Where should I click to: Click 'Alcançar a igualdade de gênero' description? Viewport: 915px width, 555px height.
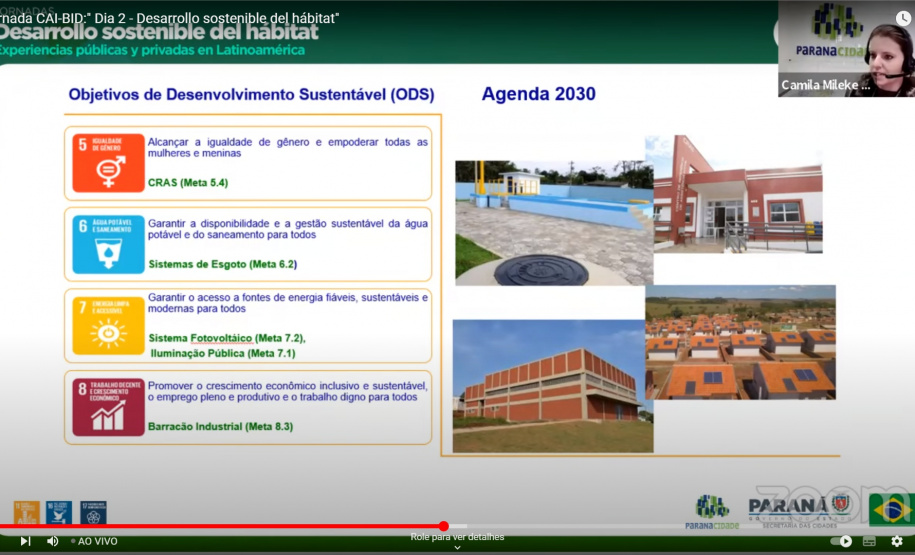pos(288,148)
